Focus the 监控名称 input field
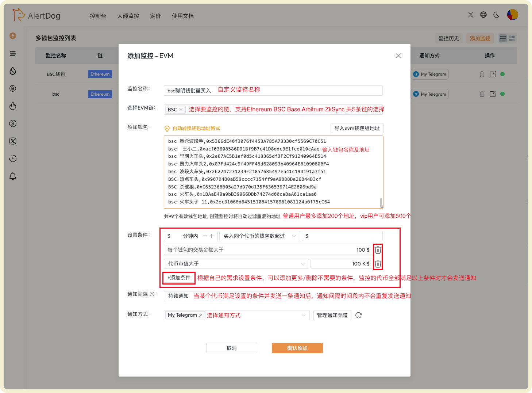532x393 pixels. point(273,91)
